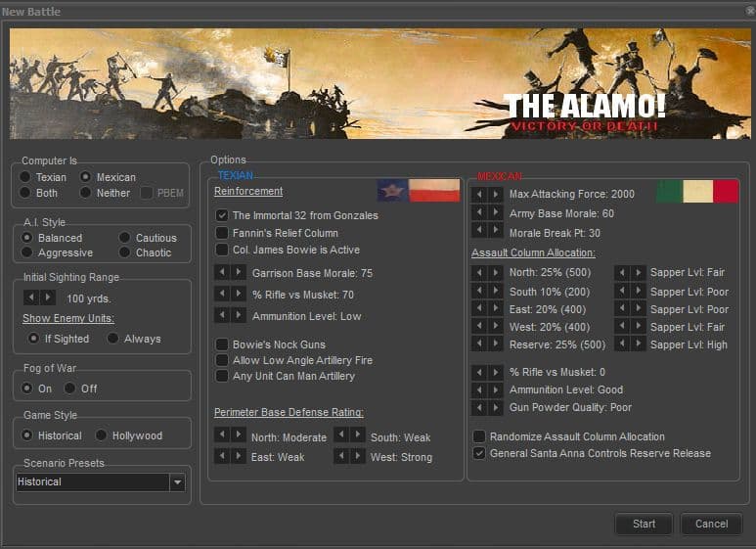The width and height of the screenshot is (756, 549).
Task: Click the Mexican tricolor flag image
Action: pos(697,191)
